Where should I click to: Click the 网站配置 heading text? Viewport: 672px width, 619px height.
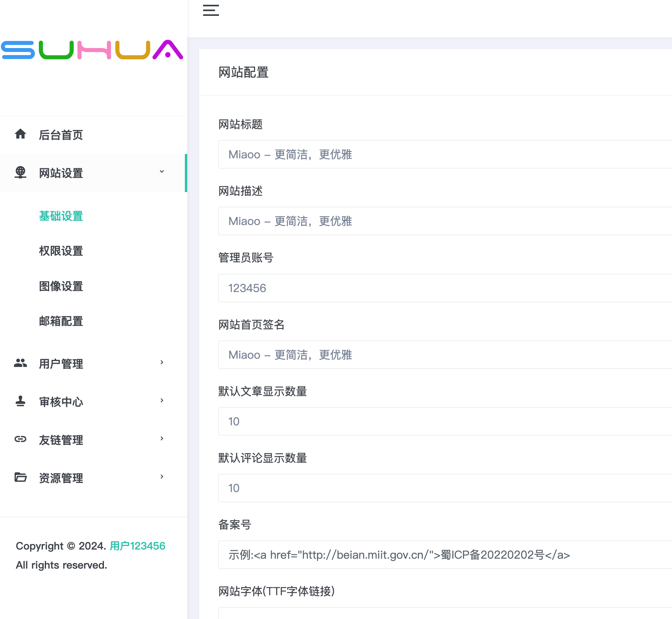tap(244, 73)
